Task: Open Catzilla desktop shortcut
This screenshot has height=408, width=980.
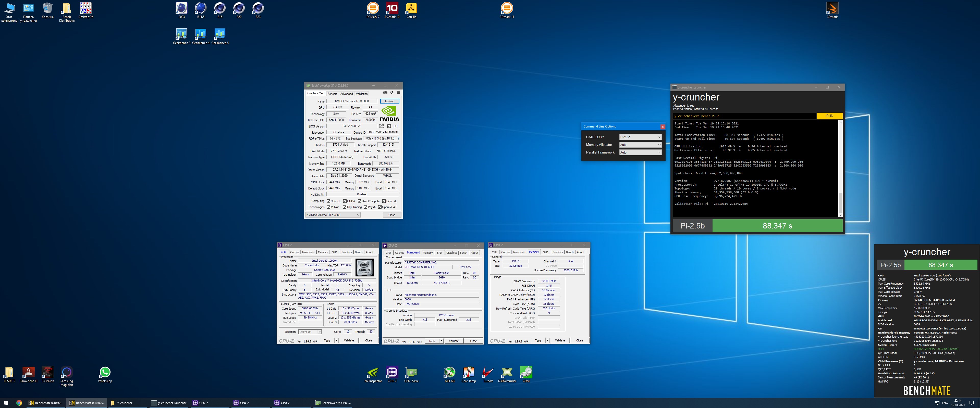Action: click(x=411, y=10)
